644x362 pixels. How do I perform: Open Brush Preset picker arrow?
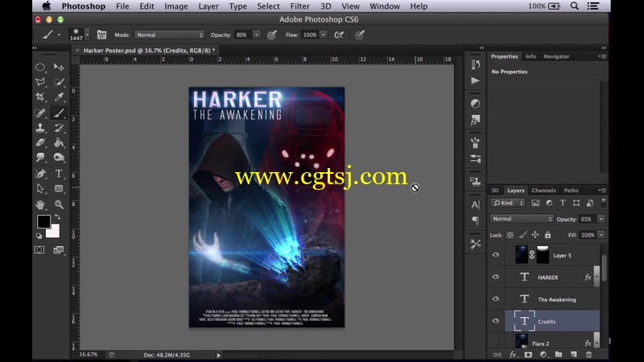(87, 35)
